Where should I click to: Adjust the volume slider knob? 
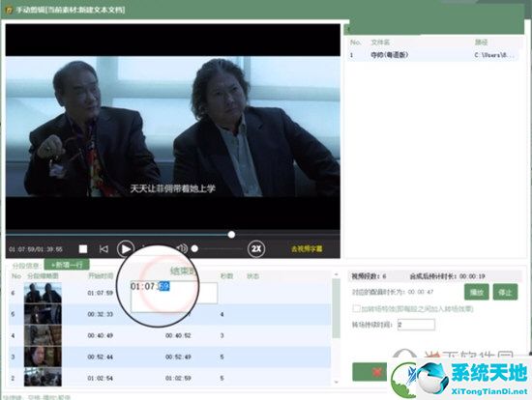point(194,249)
